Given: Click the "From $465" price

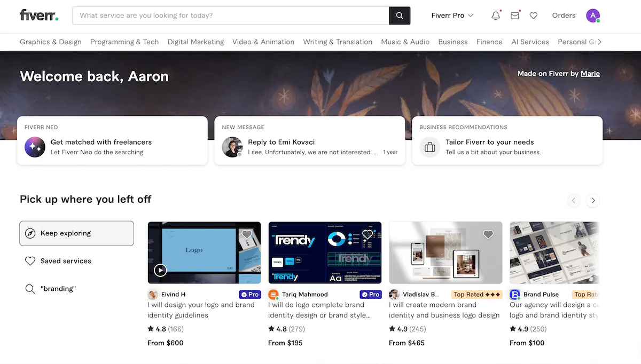Looking at the screenshot, I should click(x=407, y=343).
